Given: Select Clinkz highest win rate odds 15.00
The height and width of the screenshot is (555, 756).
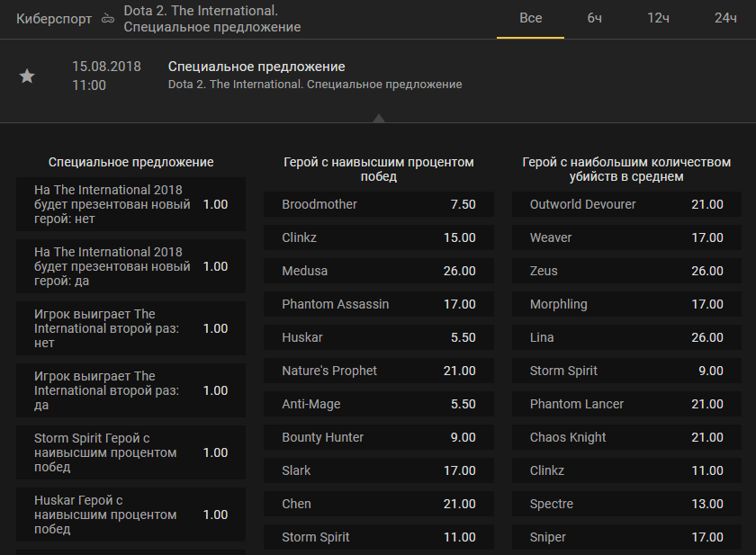Looking at the screenshot, I should 379,237.
